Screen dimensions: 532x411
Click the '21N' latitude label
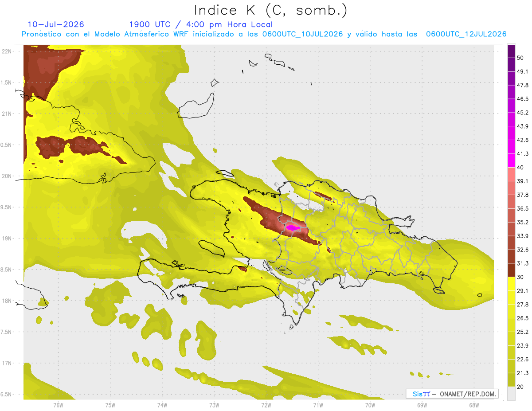(x=7, y=114)
